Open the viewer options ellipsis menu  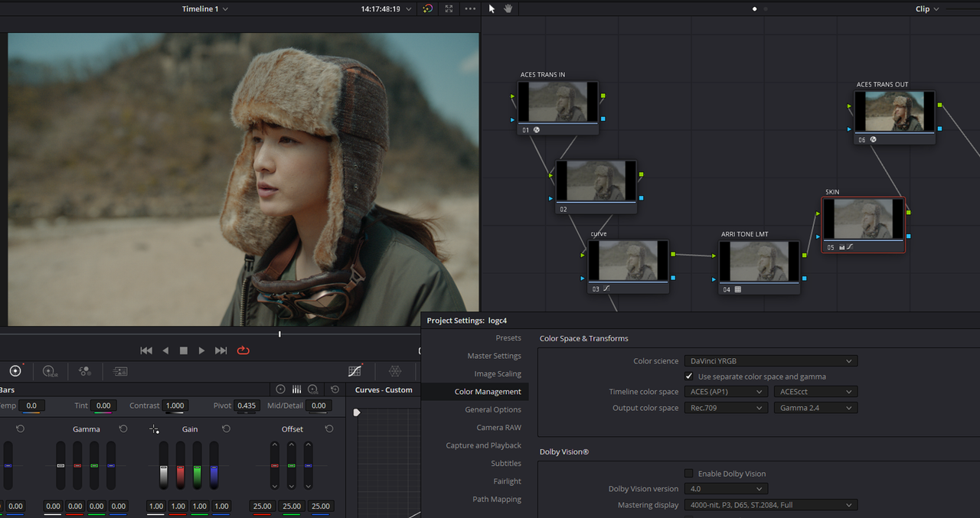tap(470, 8)
